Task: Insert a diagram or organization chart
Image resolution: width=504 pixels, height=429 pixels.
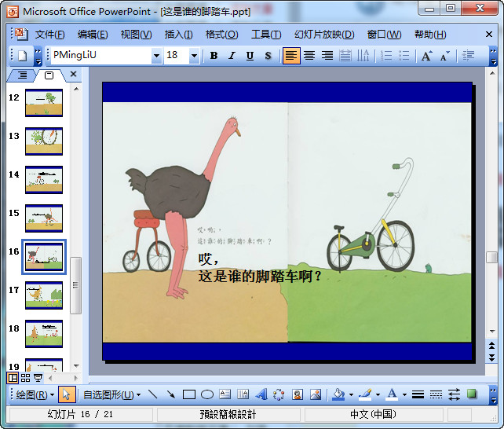Action: click(x=279, y=394)
